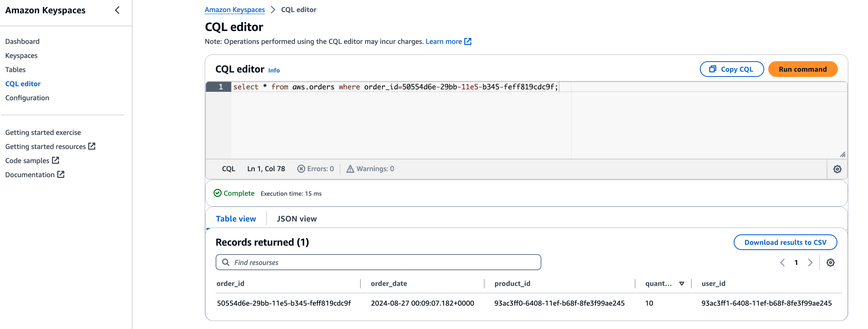
Task: Click the Learn more external-link icon
Action: 468,41
